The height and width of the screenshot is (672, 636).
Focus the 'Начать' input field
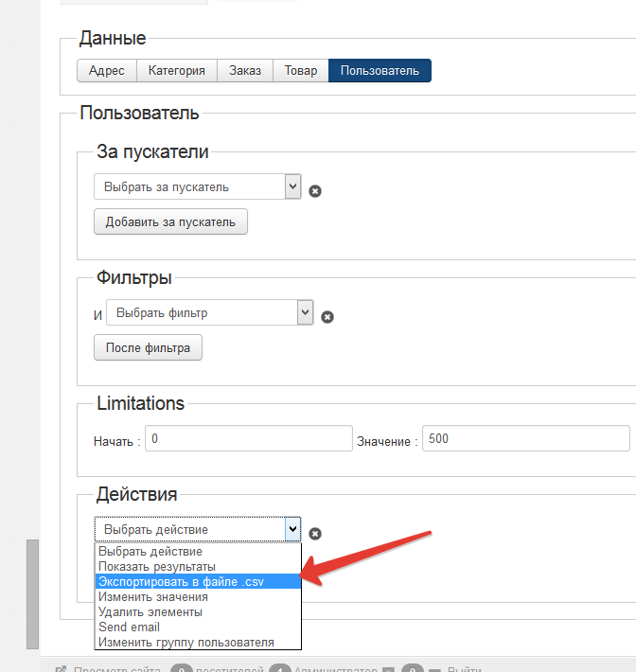pos(248,439)
